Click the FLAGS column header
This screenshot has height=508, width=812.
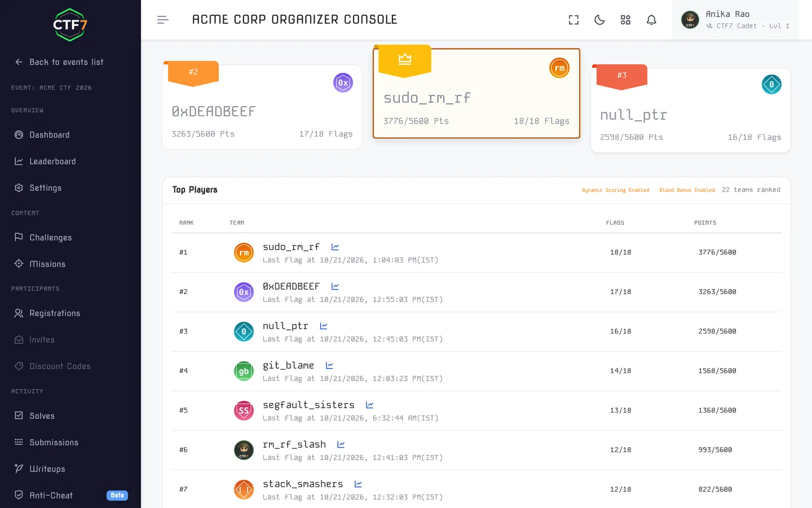pos(615,223)
